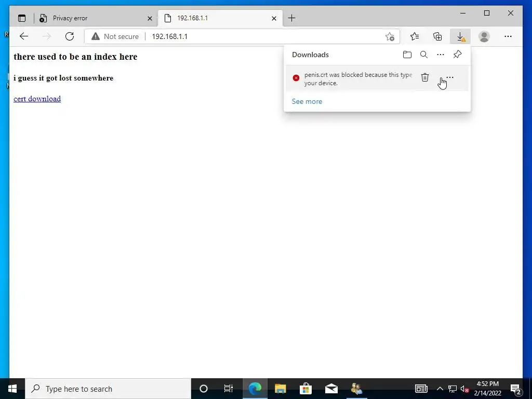
Task: Show hidden system tray icons
Action: point(440,389)
